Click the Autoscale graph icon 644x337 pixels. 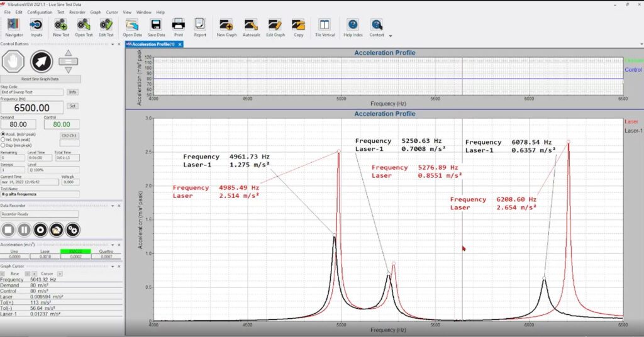coord(252,25)
